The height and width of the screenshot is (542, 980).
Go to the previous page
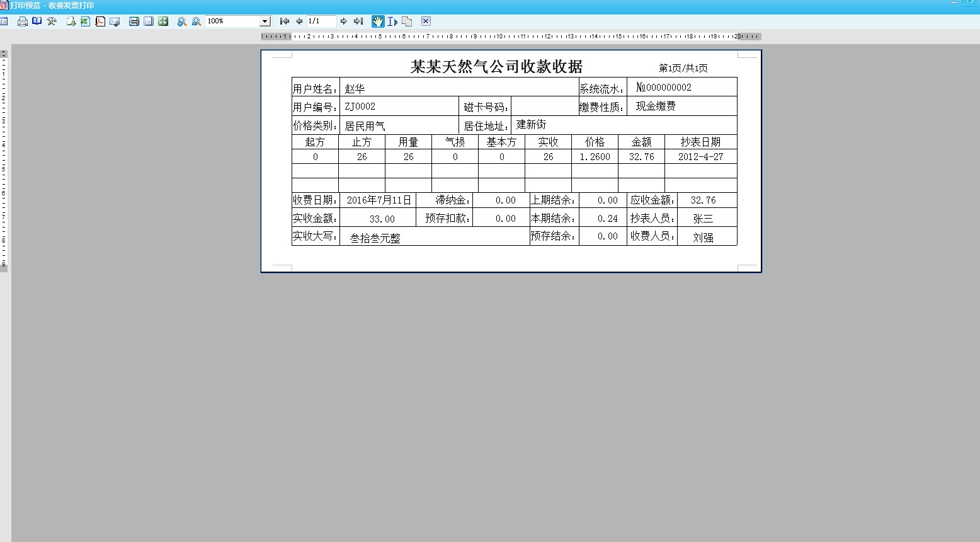pos(299,21)
